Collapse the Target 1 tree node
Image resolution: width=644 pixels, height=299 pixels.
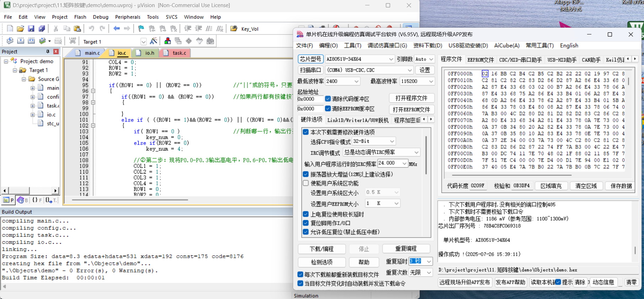point(15,70)
